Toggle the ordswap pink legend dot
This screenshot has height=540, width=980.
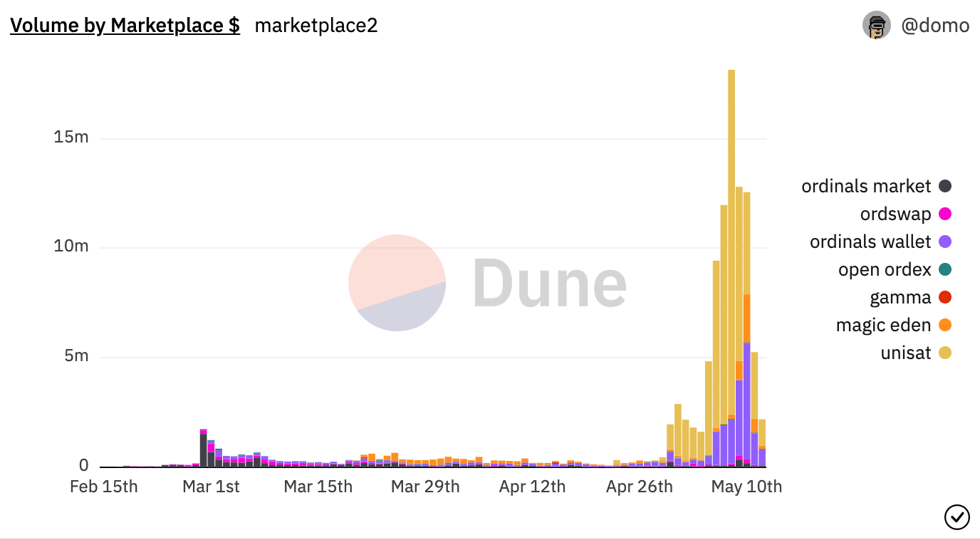[x=945, y=214]
